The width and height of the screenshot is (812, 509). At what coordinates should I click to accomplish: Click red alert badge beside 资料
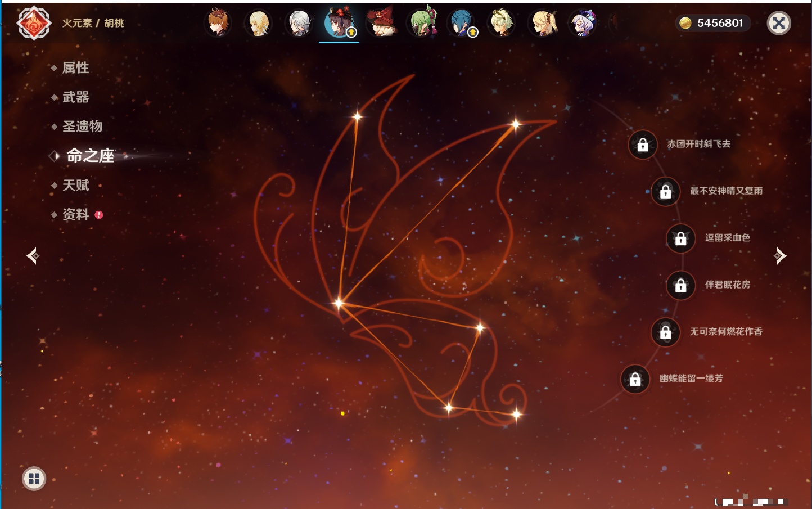[x=99, y=215]
